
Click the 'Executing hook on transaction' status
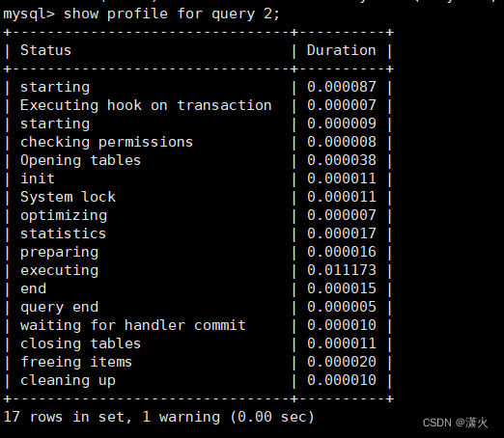[146, 105]
